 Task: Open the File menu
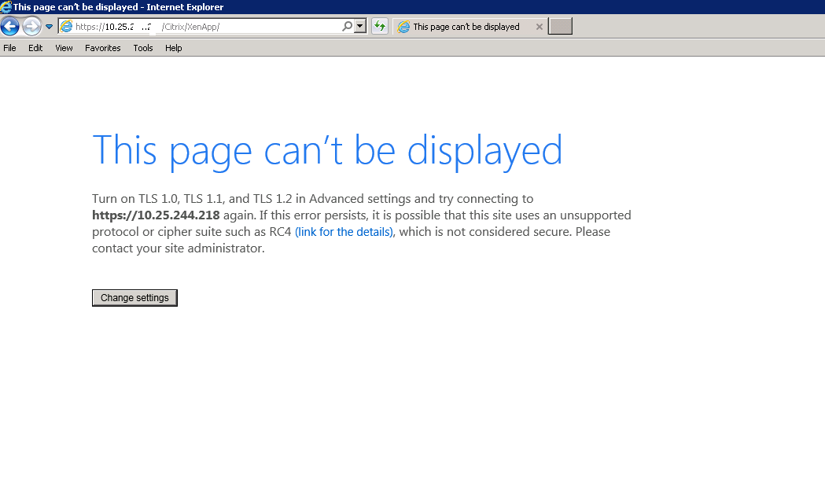[x=9, y=48]
